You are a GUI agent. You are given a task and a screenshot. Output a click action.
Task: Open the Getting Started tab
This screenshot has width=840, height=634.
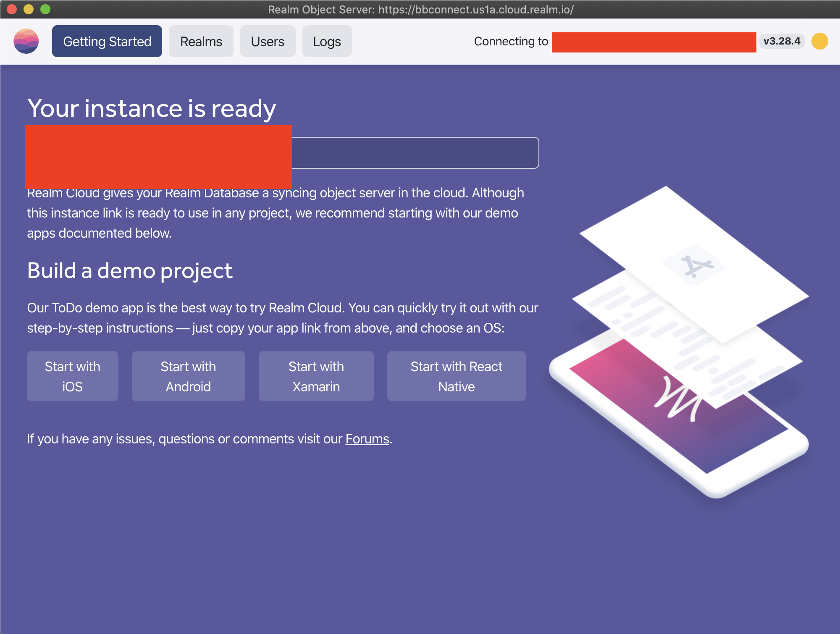pyautogui.click(x=107, y=41)
